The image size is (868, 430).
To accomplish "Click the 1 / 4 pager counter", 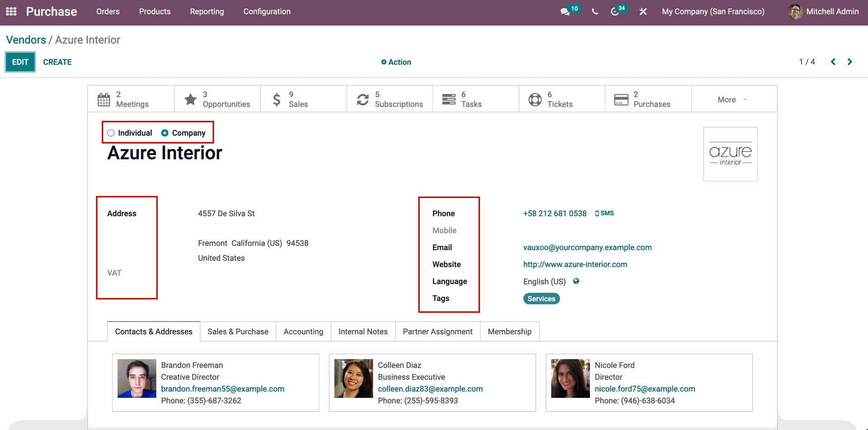I will click(x=807, y=62).
